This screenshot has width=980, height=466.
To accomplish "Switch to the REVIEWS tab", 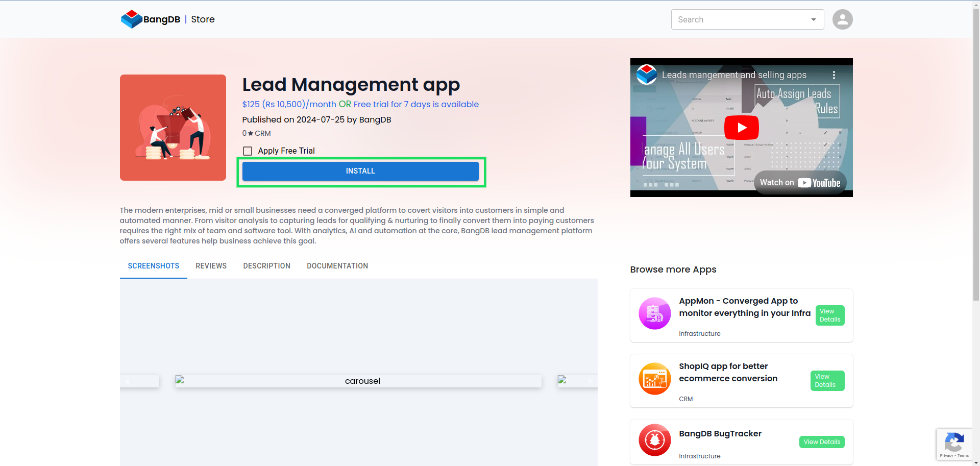I will (x=211, y=266).
